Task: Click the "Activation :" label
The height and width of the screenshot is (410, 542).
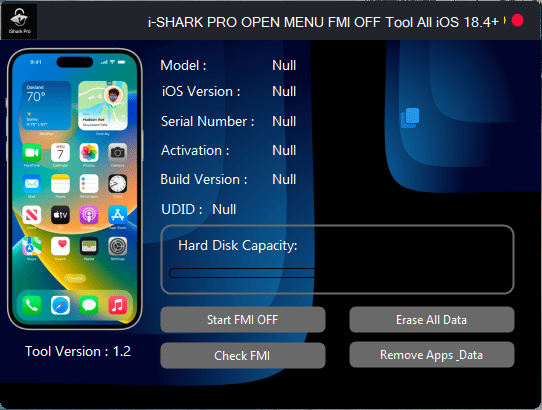Action: (195, 150)
